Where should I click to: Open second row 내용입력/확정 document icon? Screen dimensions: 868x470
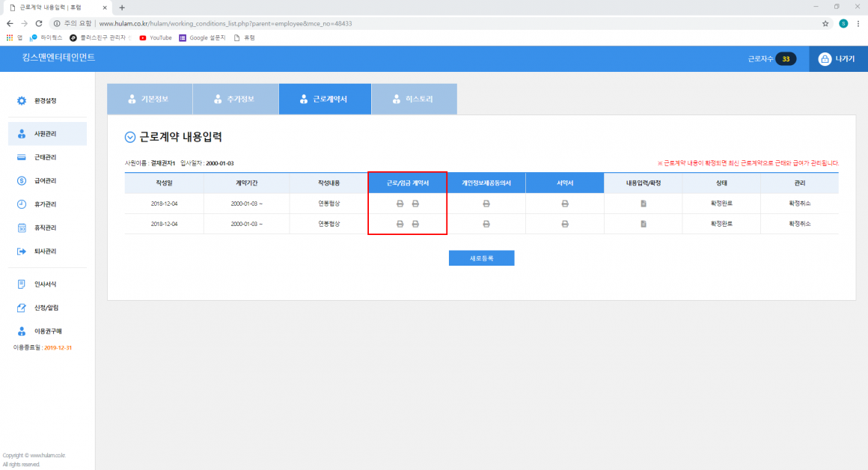coord(644,224)
